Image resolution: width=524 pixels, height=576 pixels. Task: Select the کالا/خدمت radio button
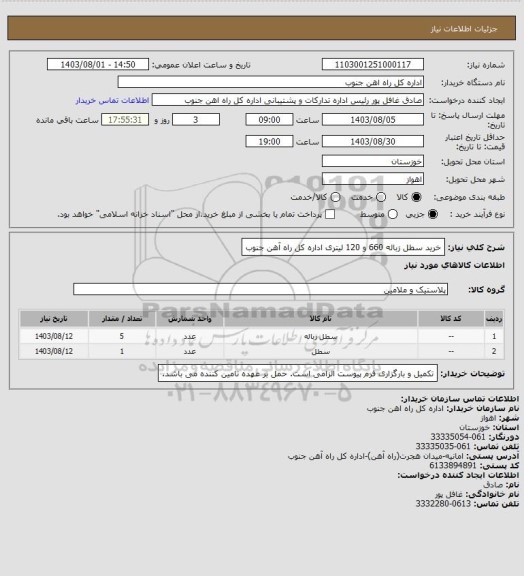(335, 197)
